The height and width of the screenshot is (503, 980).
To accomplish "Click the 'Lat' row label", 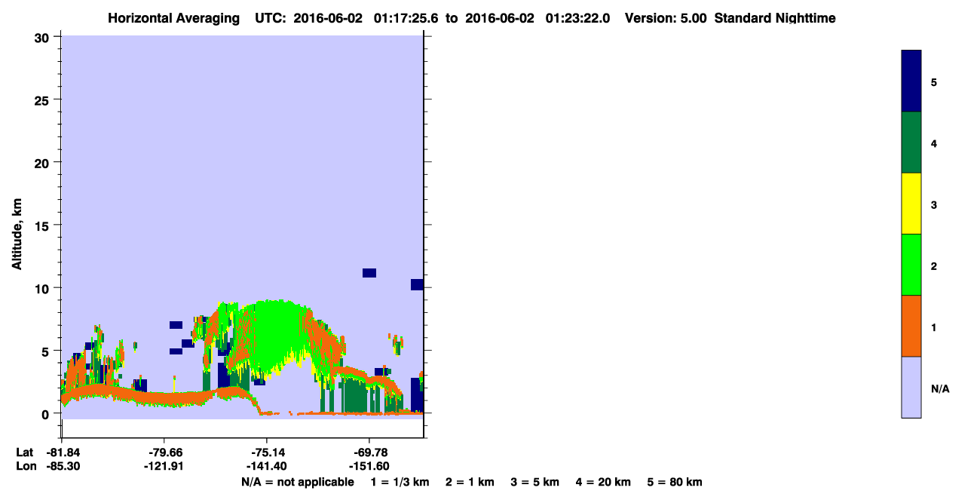I will click(x=24, y=452).
